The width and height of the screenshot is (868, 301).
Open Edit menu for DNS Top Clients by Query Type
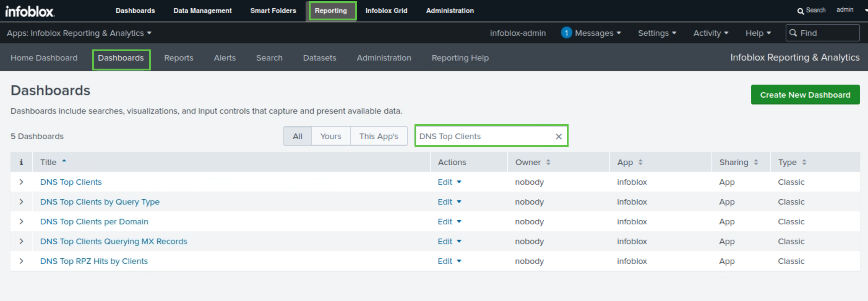tap(449, 202)
